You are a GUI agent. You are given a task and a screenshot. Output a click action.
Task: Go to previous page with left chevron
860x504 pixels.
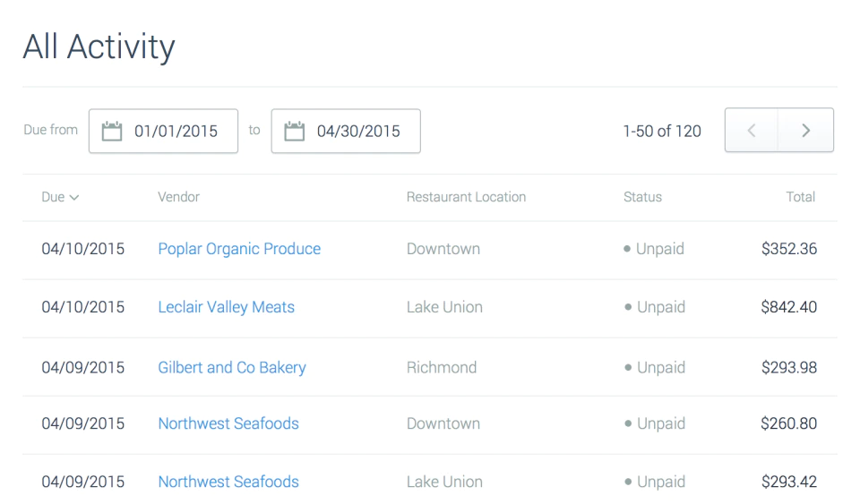click(752, 131)
